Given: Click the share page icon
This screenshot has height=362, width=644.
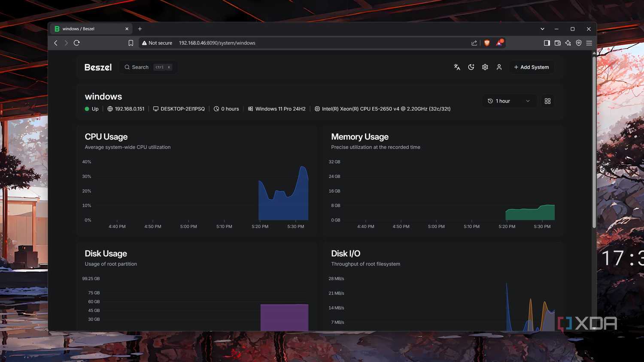Looking at the screenshot, I should click(474, 43).
